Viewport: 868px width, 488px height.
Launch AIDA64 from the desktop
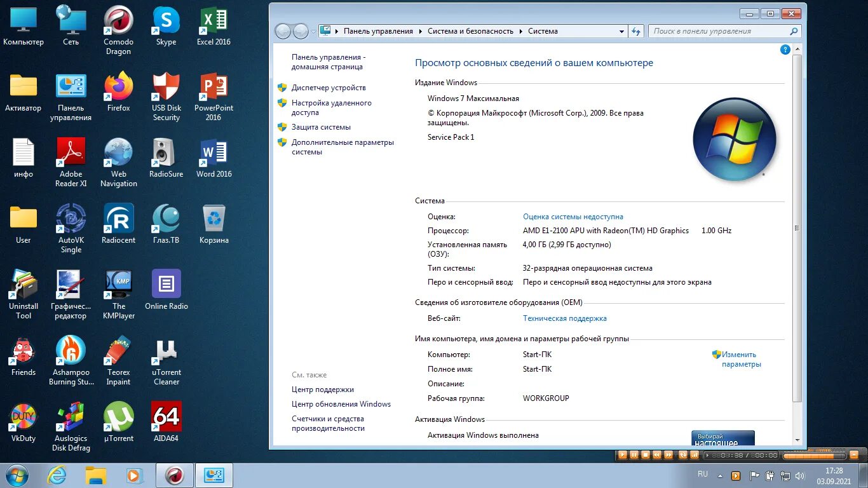[x=166, y=422]
